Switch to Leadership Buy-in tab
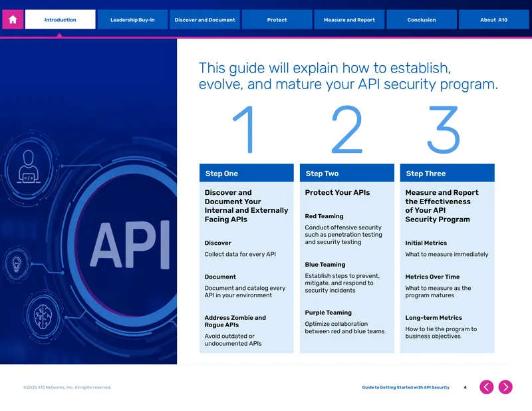Viewport: 532px width, 411px height. point(132,20)
